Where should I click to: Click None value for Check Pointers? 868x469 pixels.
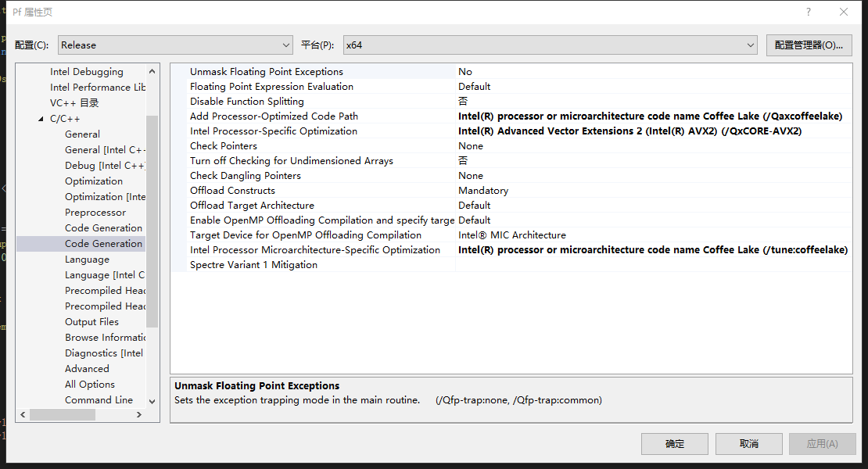(471, 146)
